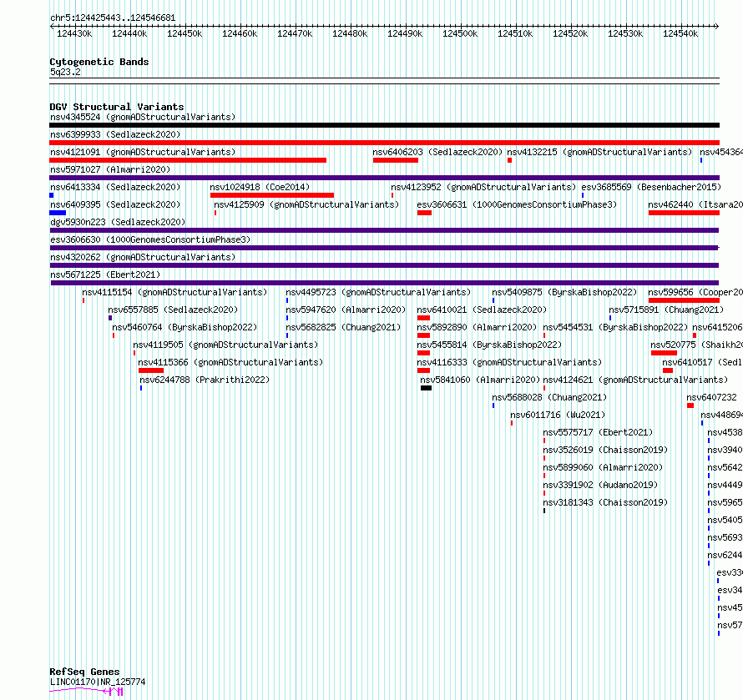Open the nsv6409395 (Sedlazeck2020) label
Viewport: 743px width, 700px height.
[x=115, y=204]
